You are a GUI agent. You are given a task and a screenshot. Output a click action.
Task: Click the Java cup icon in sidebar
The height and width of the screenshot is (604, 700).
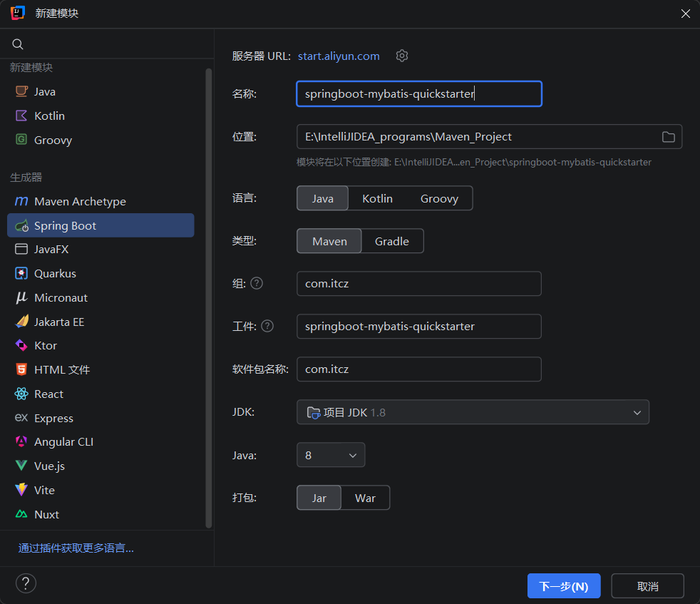[x=21, y=91]
